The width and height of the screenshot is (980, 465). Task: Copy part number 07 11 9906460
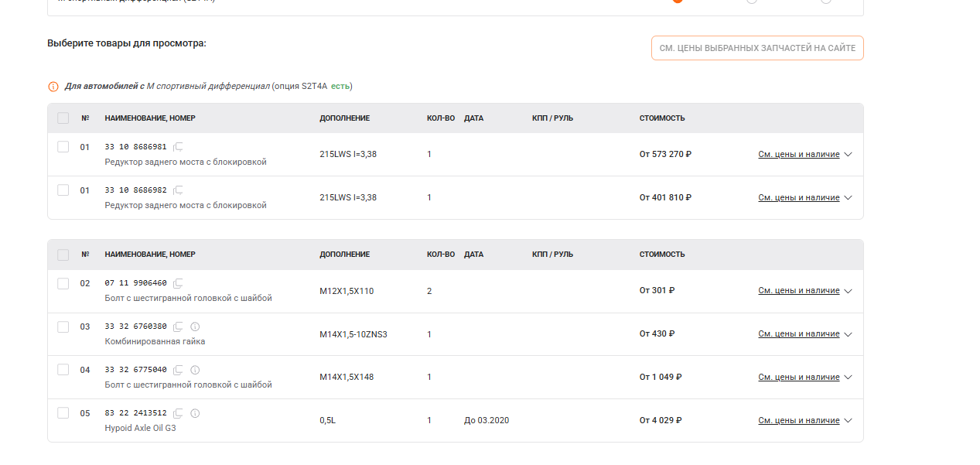(178, 283)
